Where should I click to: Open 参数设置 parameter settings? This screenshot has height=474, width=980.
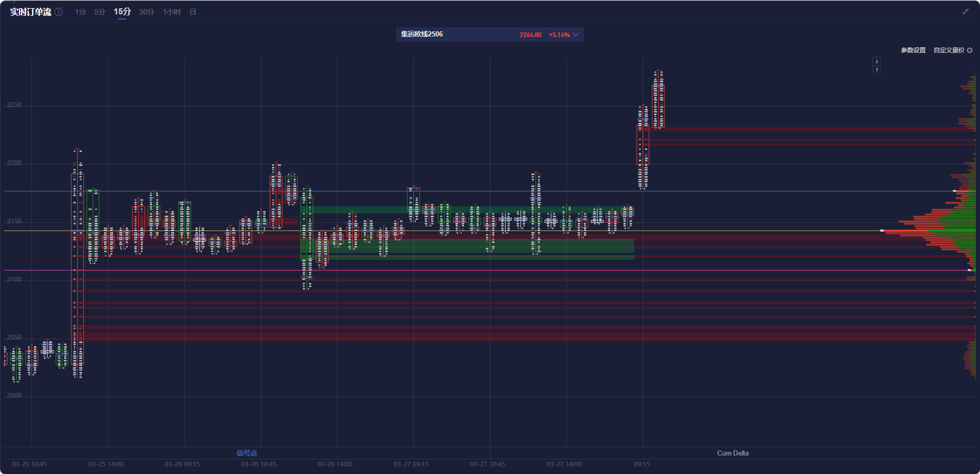(913, 50)
